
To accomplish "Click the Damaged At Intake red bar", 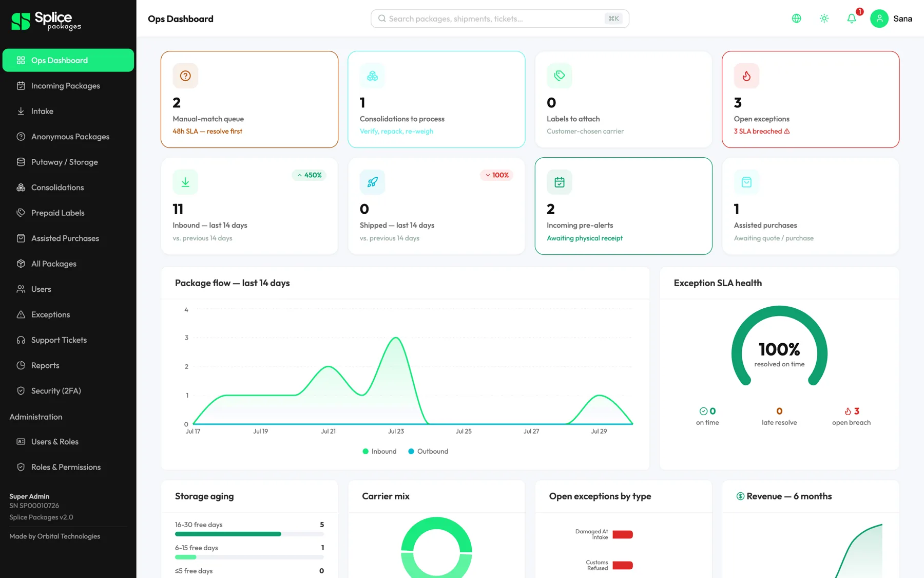I will pyautogui.click(x=623, y=535).
